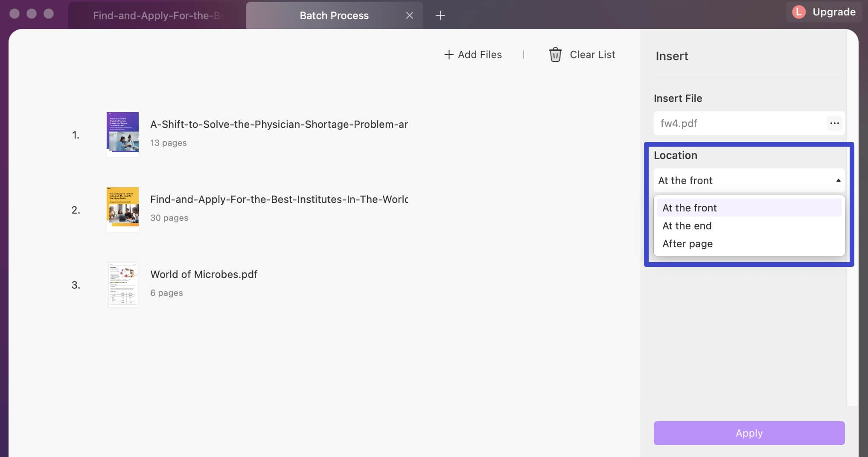The height and width of the screenshot is (457, 868).
Task: Click the three-dots browse icon for fw4.pdf
Action: 834,123
